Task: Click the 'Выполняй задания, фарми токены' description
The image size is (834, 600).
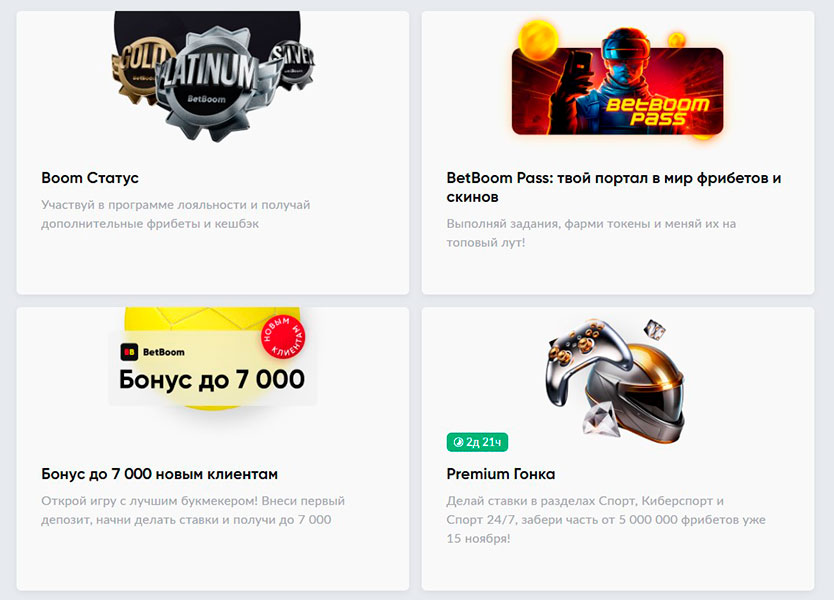Action: [x=591, y=233]
